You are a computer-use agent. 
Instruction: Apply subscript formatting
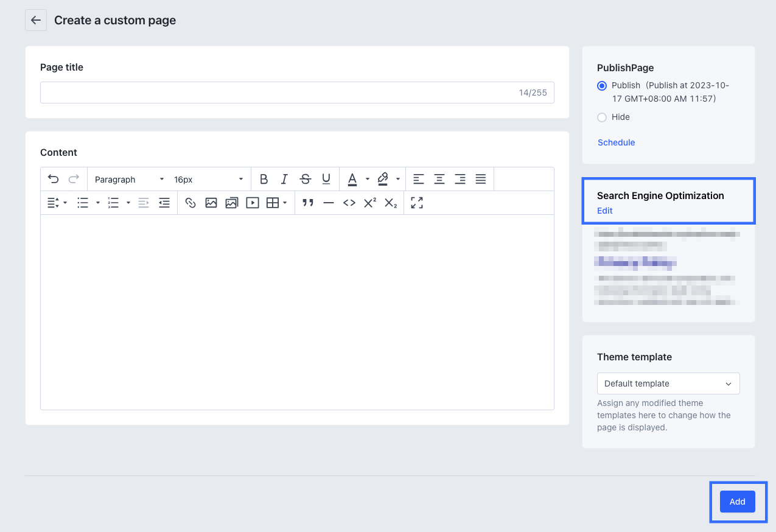(390, 203)
